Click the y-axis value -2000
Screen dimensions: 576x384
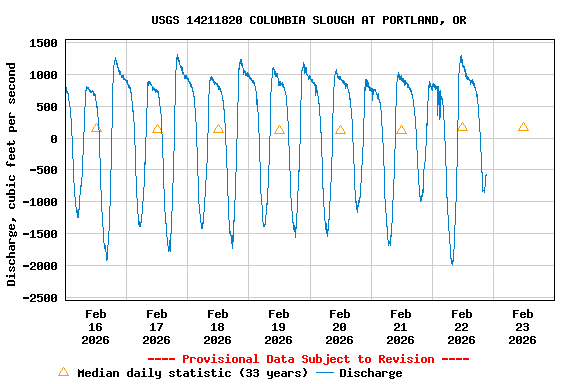pos(40,266)
